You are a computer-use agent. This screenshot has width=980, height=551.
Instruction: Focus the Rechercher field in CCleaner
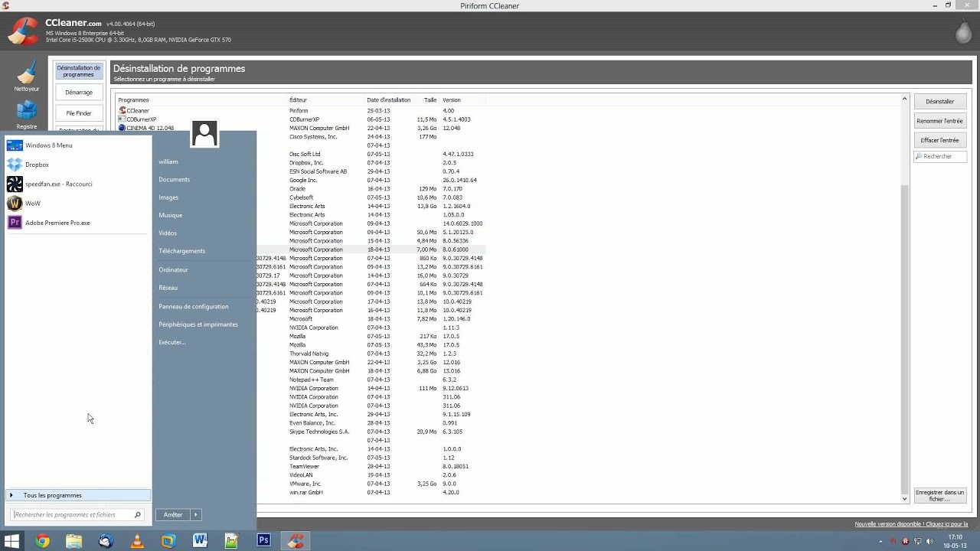point(939,156)
